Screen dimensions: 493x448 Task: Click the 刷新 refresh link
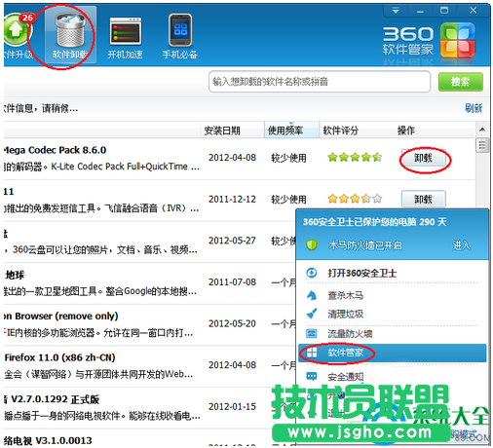[x=474, y=108]
